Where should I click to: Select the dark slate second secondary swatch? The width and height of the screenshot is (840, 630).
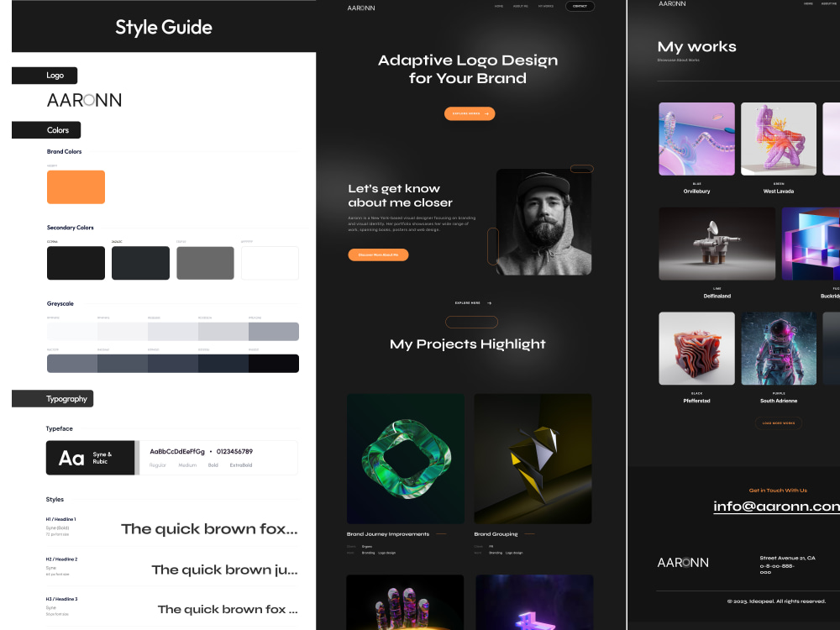coord(140,263)
